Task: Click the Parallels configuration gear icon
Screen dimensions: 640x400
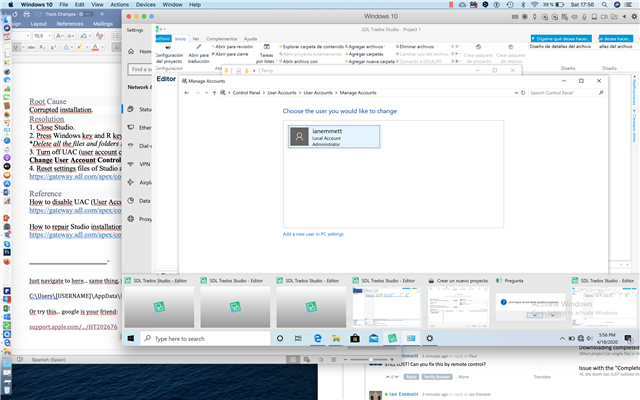Action: click(x=634, y=16)
